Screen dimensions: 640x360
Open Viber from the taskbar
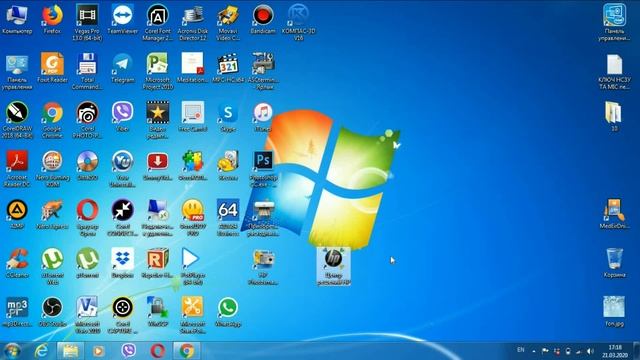click(x=128, y=351)
